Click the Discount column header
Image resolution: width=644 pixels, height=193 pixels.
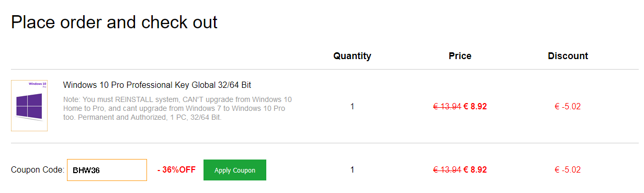pos(568,56)
